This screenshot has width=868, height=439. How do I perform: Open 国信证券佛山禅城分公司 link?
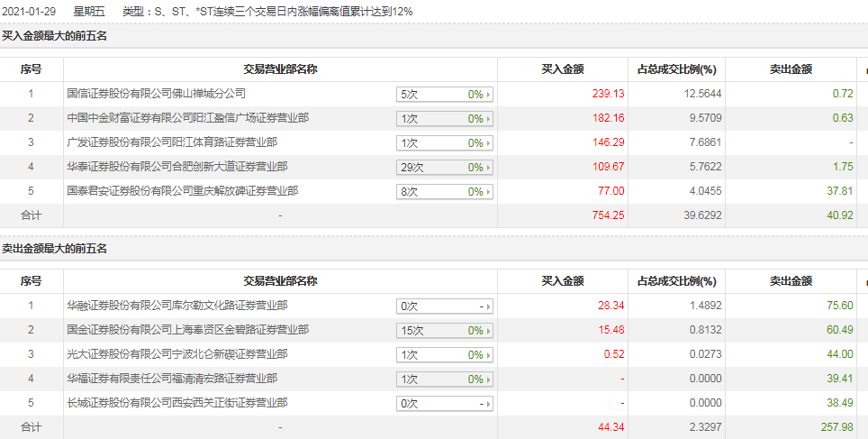pyautogui.click(x=156, y=94)
